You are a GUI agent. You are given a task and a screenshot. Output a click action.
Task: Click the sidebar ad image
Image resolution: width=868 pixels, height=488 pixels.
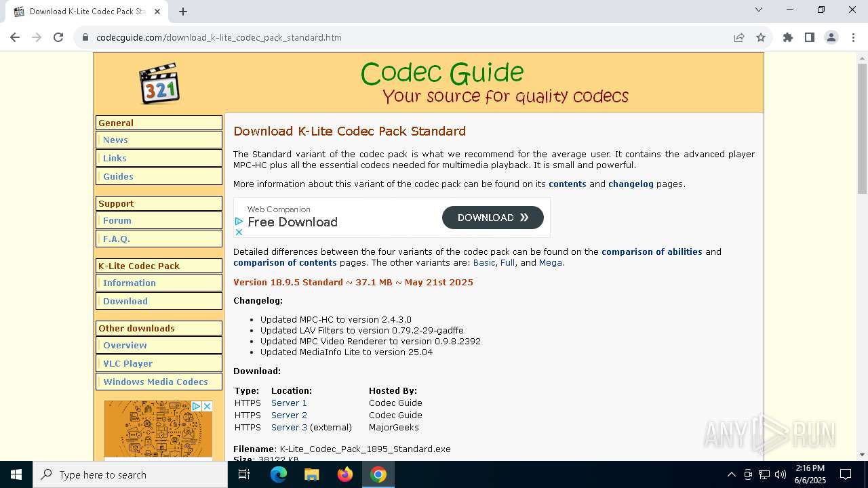coord(158,430)
